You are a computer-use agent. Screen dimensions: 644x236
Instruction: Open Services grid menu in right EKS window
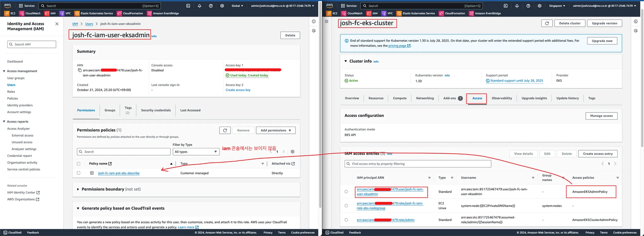pyautogui.click(x=349, y=6)
